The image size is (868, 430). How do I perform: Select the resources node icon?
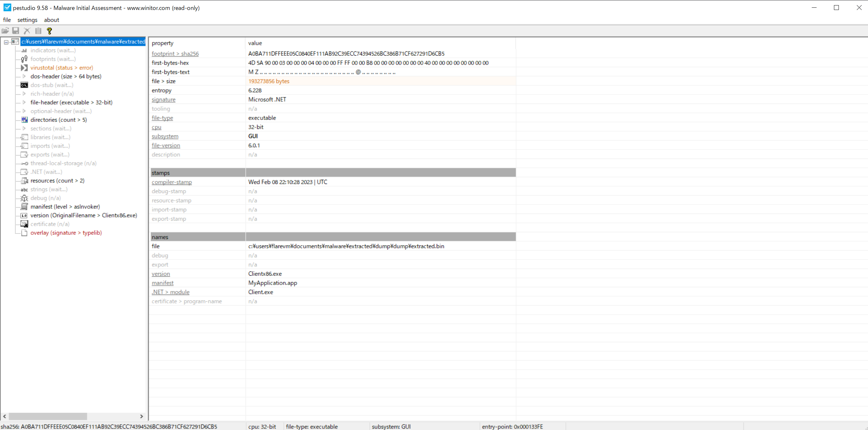click(24, 180)
